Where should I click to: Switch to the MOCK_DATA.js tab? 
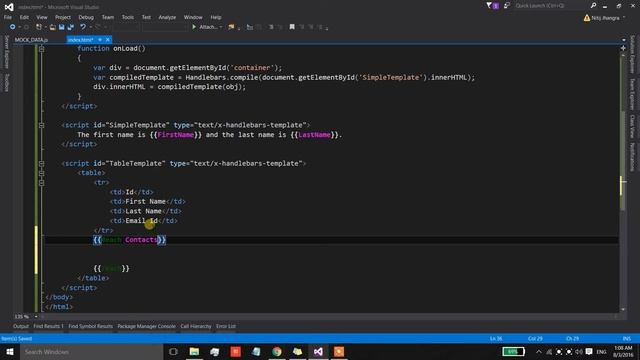pyautogui.click(x=31, y=40)
